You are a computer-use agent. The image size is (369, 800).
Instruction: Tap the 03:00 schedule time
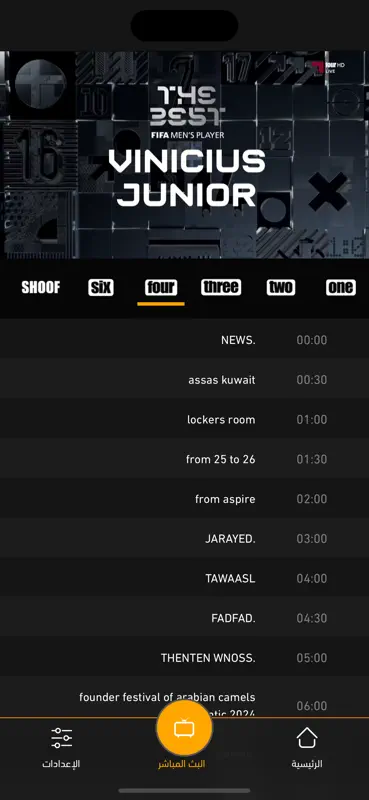312,539
